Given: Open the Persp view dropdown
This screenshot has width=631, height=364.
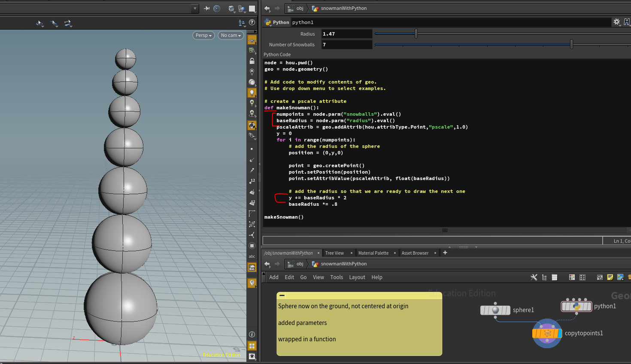Looking at the screenshot, I should click(203, 35).
